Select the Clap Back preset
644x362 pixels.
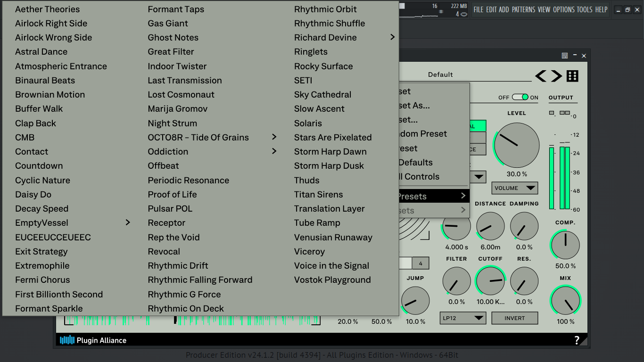(x=35, y=123)
